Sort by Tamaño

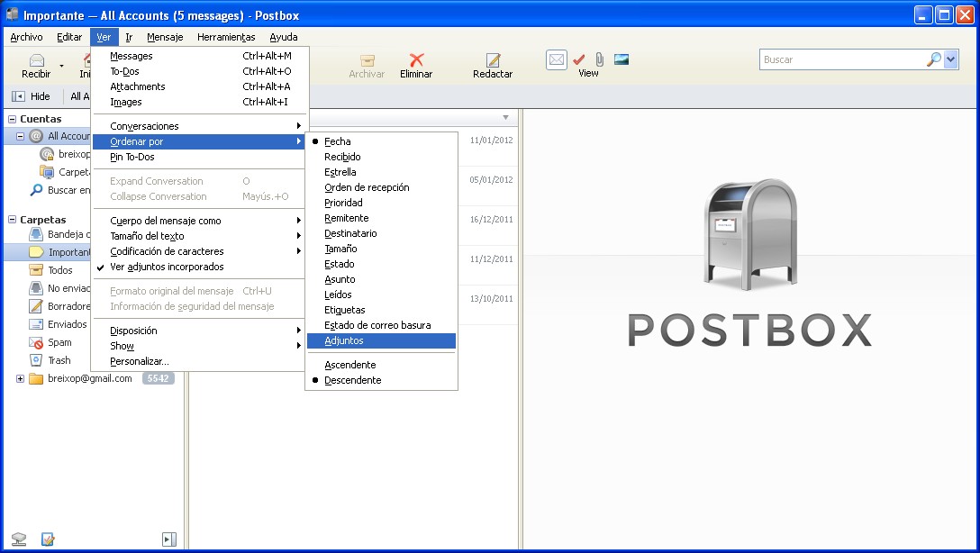(x=381, y=249)
